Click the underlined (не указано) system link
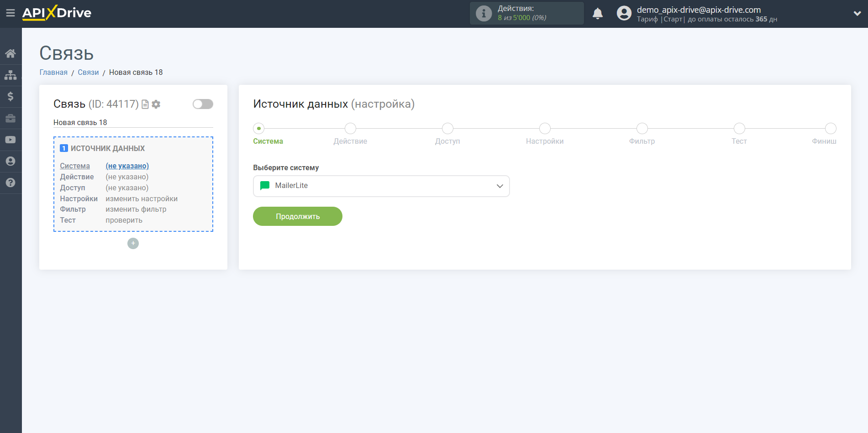The height and width of the screenshot is (433, 868). [127, 166]
